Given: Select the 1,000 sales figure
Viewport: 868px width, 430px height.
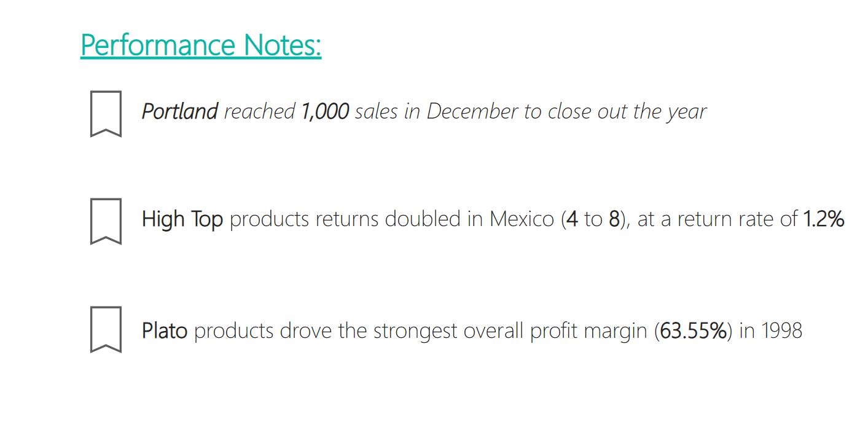Looking at the screenshot, I should 325,111.
